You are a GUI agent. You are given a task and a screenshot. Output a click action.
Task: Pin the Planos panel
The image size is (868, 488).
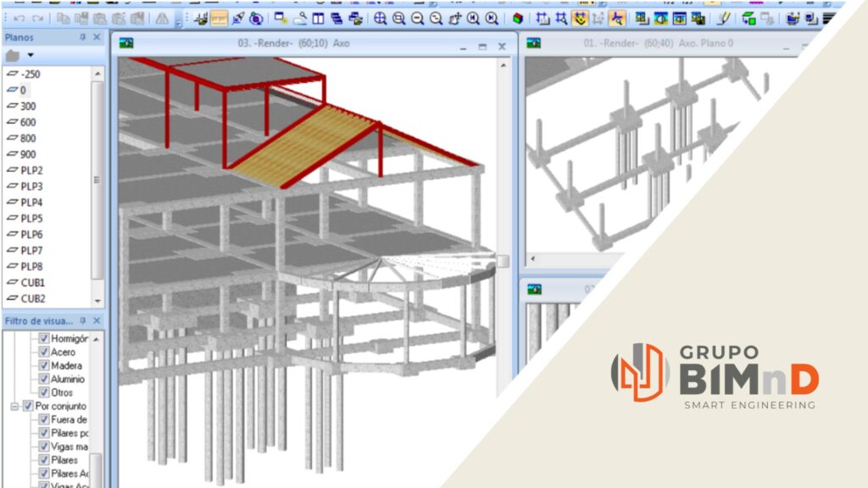(83, 37)
